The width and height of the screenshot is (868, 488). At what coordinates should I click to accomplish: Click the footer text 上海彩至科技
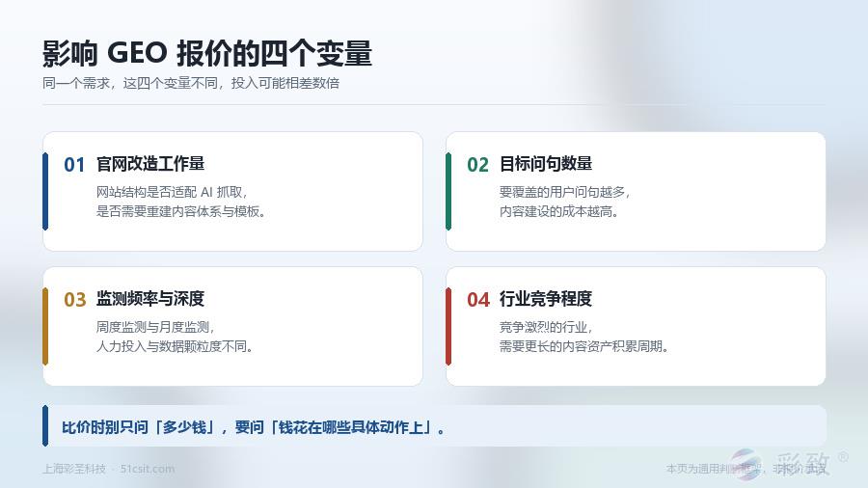point(74,469)
